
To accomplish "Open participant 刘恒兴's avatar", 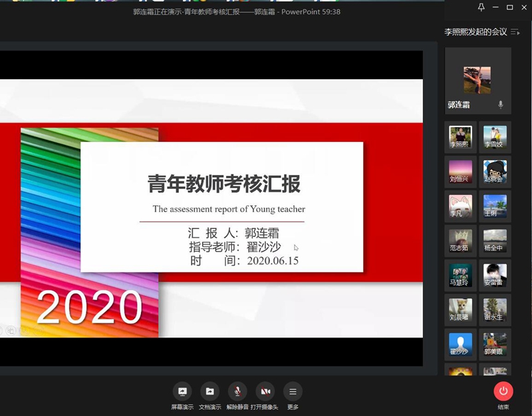I will pyautogui.click(x=460, y=172).
